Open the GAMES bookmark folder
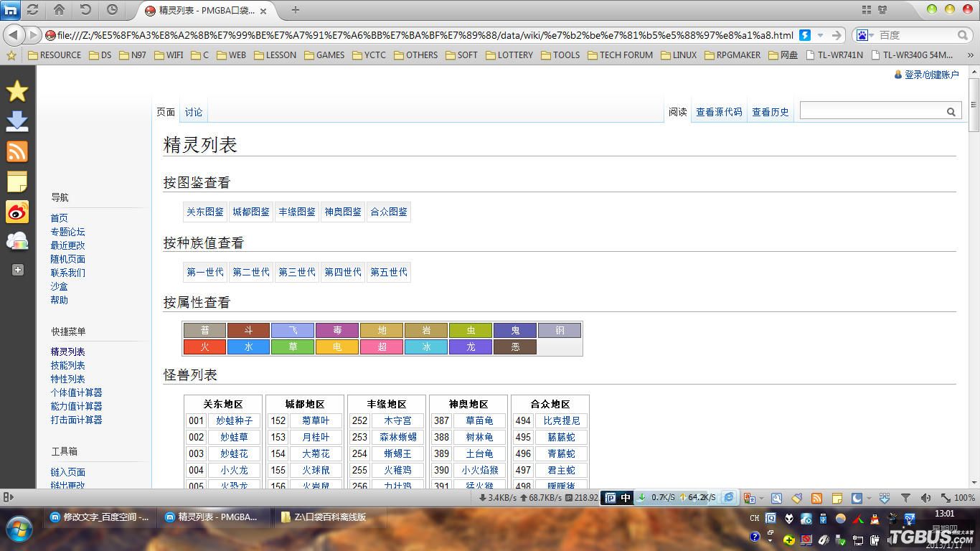The image size is (980, 551). (x=324, y=55)
